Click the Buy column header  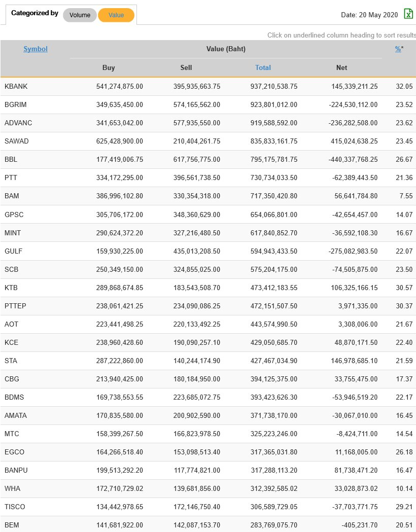click(x=109, y=67)
